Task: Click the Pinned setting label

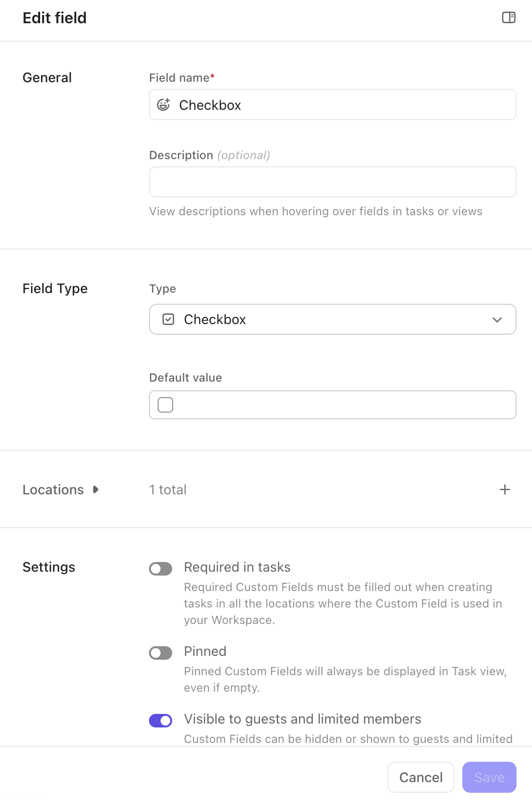Action: pos(205,651)
